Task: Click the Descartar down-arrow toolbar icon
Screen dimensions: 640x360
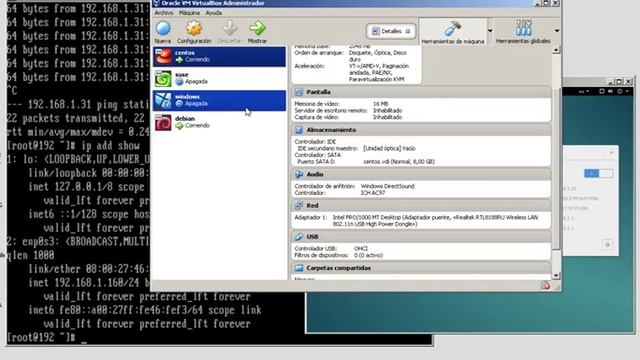Action: 229,29
